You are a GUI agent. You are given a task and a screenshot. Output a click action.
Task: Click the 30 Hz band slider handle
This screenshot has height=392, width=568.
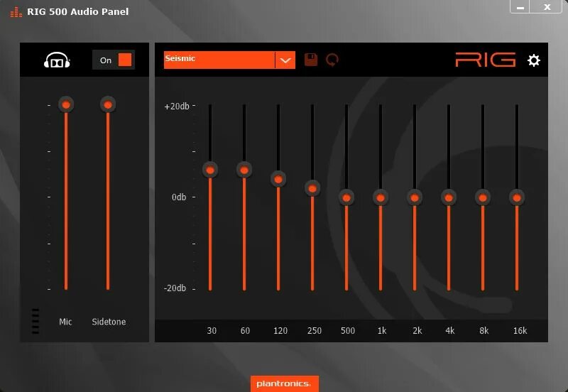210,170
